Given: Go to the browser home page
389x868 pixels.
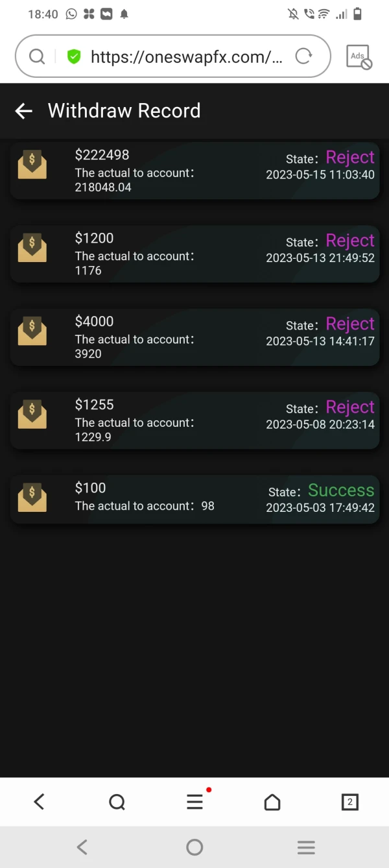Looking at the screenshot, I should tap(272, 802).
